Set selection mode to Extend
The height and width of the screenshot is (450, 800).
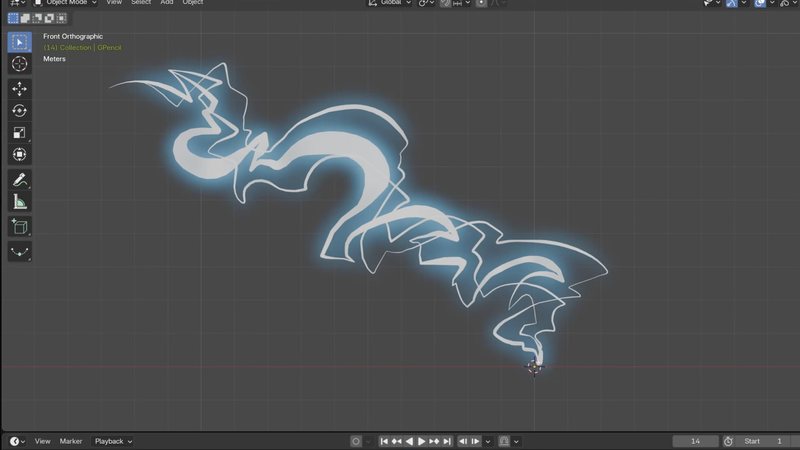click(25, 18)
